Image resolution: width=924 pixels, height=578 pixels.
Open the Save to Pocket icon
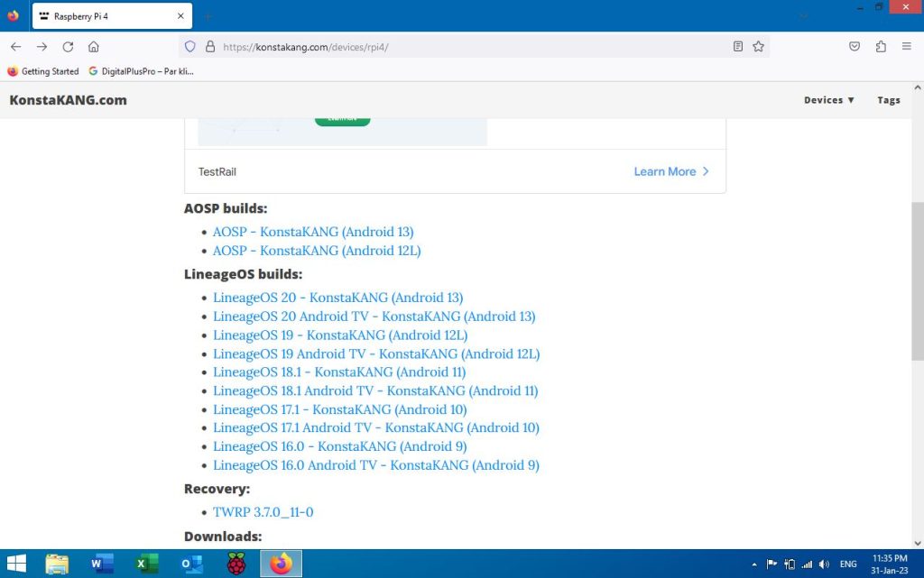(854, 47)
